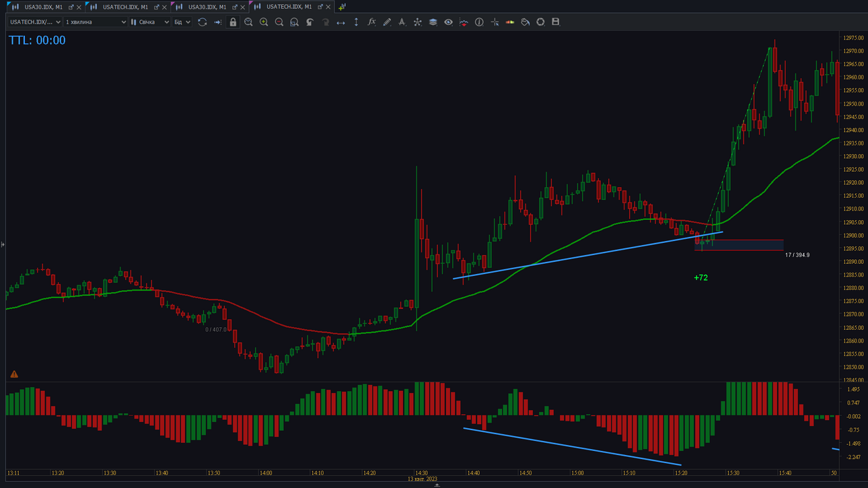868x488 pixels.
Task: Open the paint bucket chart theme icon
Action: (526, 22)
